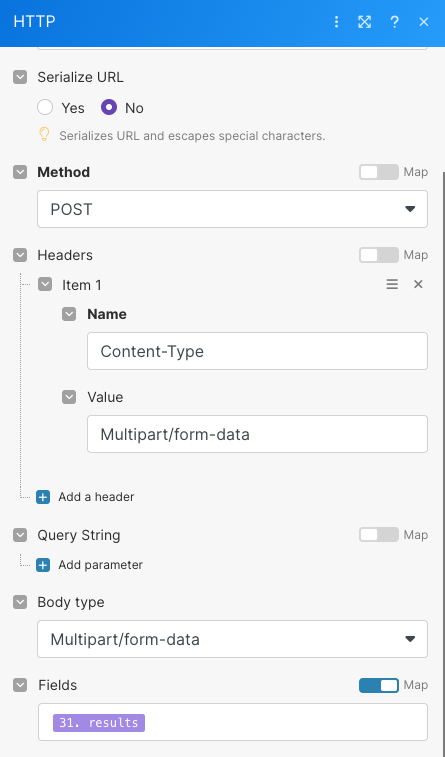This screenshot has height=757, width=445.
Task: Open the Method dropdown showing POST
Action: click(x=233, y=209)
